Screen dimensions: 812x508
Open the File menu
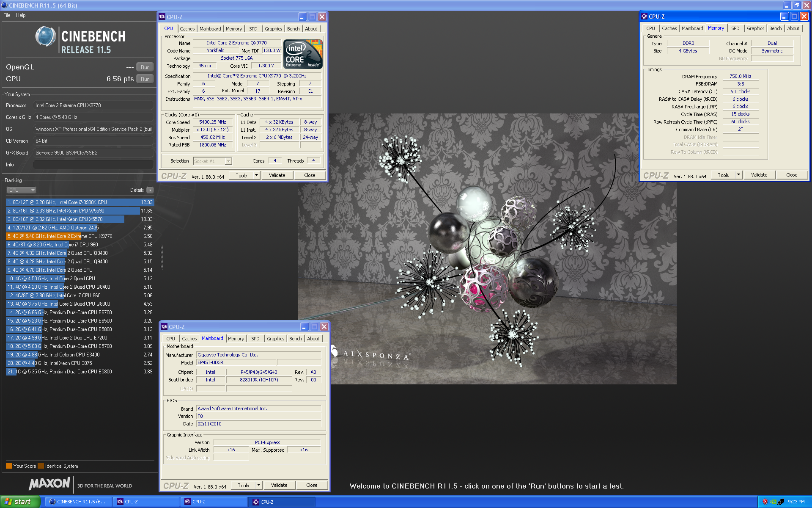(7, 15)
